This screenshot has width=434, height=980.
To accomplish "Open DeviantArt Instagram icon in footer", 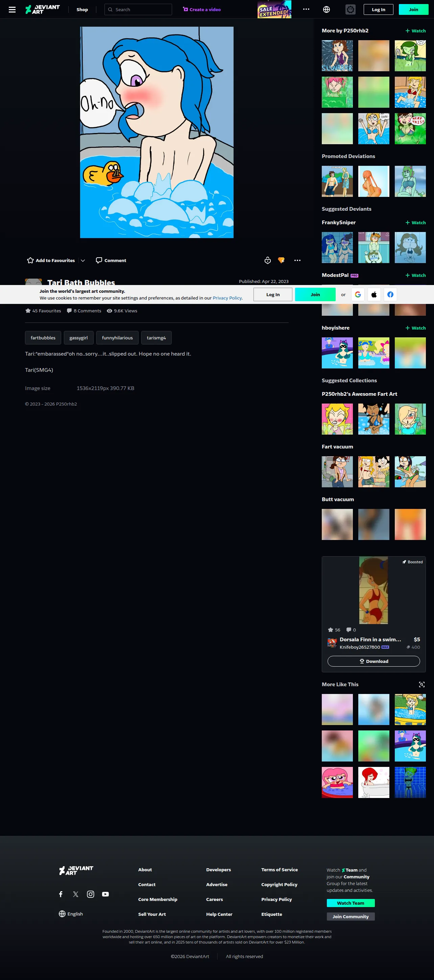I will (91, 894).
